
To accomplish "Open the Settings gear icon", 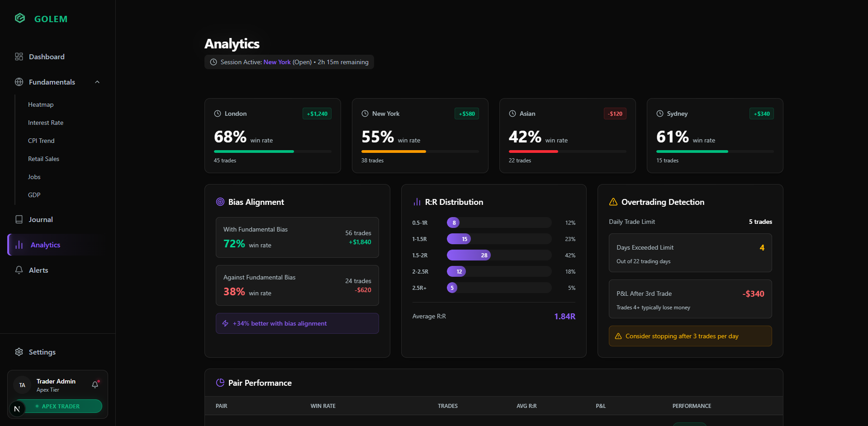I will [19, 352].
